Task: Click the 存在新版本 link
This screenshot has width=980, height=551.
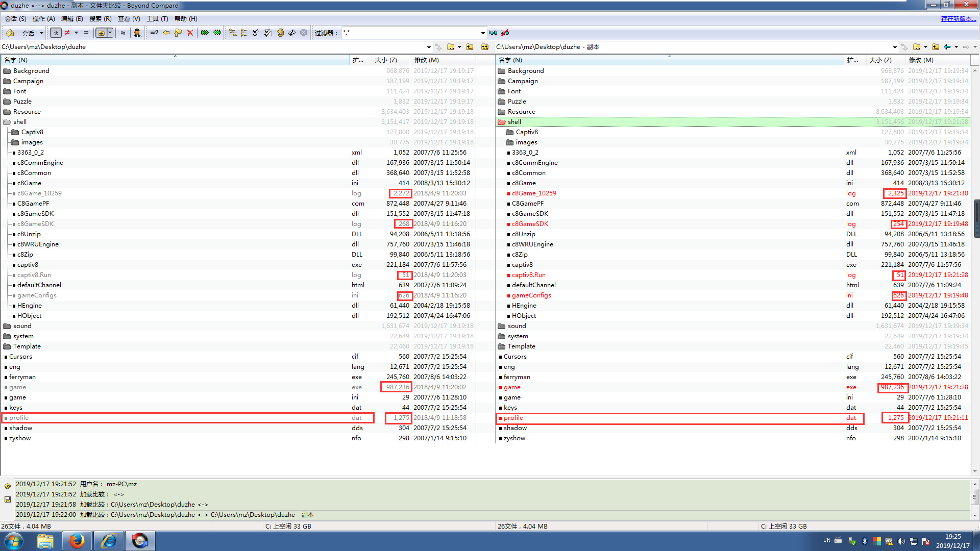Action: point(958,19)
